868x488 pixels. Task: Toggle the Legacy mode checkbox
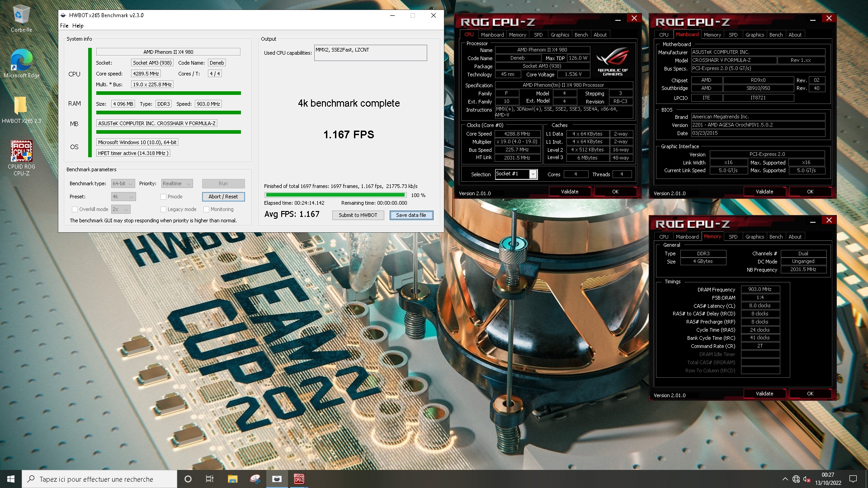point(163,209)
